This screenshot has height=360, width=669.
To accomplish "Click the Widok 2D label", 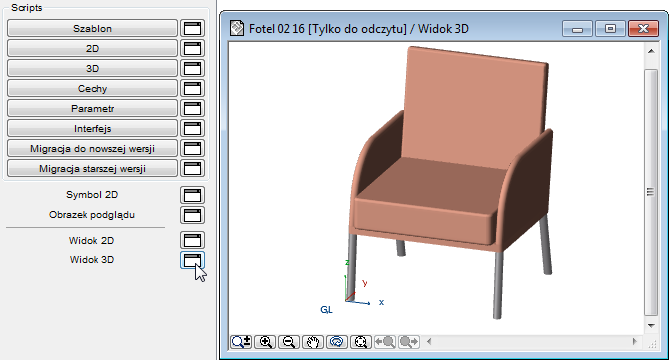I will [92, 241].
